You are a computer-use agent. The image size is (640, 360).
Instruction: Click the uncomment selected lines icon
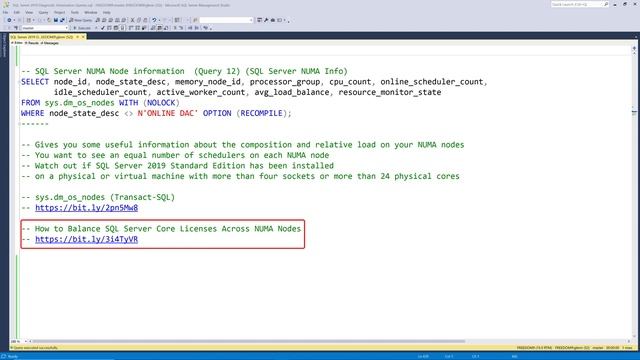181,28
